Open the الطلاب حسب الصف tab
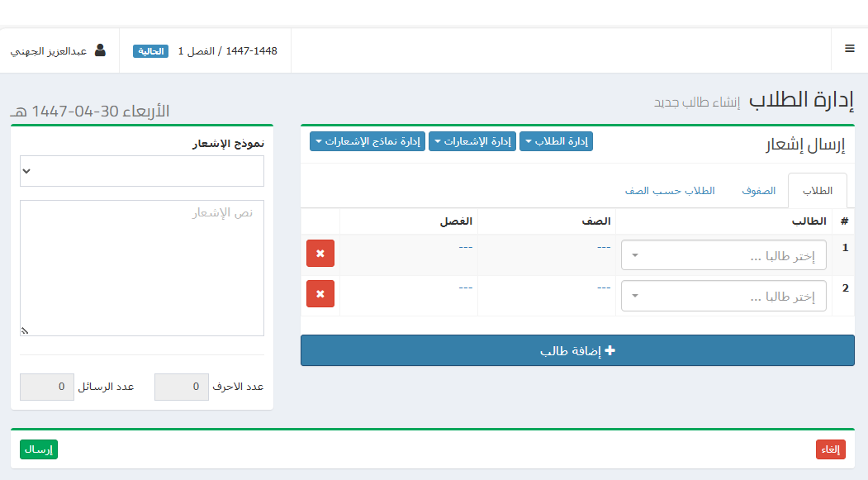This screenshot has height=480, width=868. (x=669, y=191)
